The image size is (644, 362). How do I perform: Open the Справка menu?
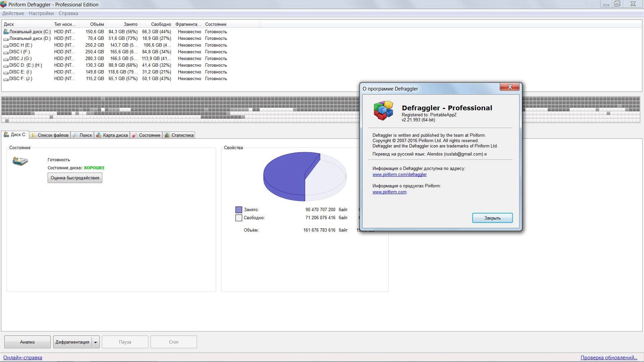68,13
